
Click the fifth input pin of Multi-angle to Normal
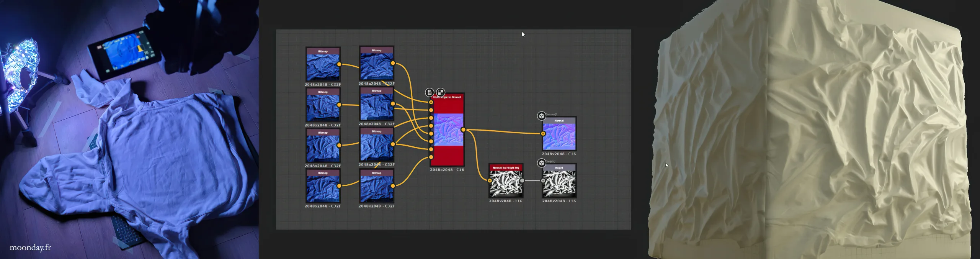[x=431, y=134]
